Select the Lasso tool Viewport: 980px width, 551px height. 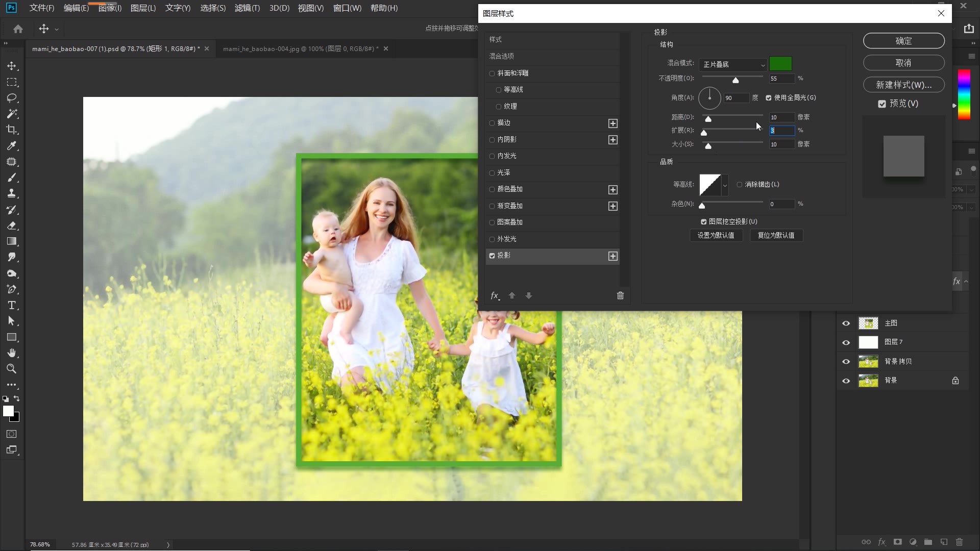click(x=12, y=98)
